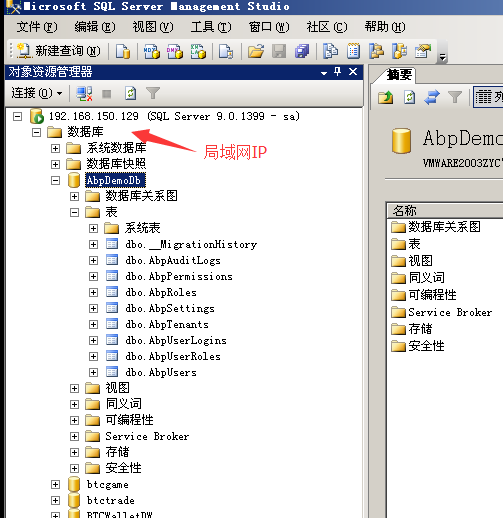The width and height of the screenshot is (503, 518).
Task: Select Service Broker in the Summary list
Action: tap(450, 312)
